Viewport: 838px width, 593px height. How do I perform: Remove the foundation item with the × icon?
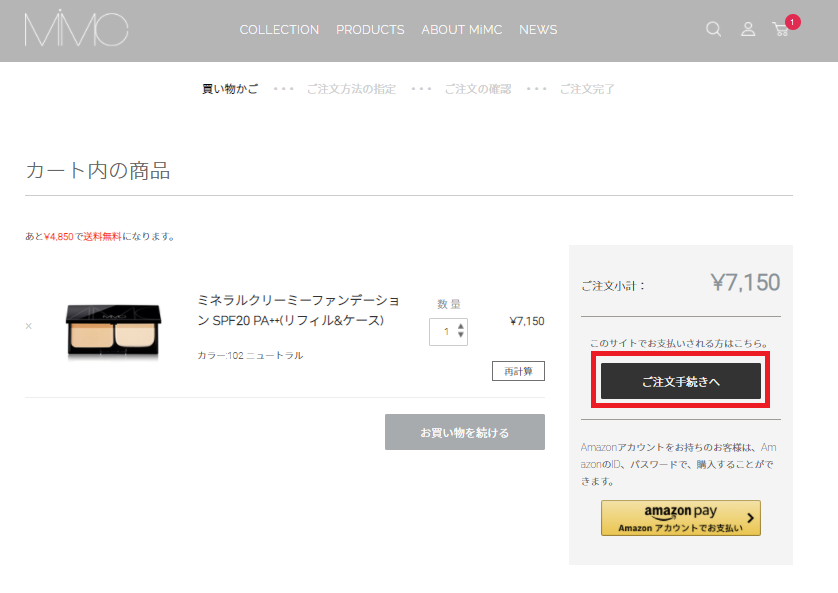28,326
